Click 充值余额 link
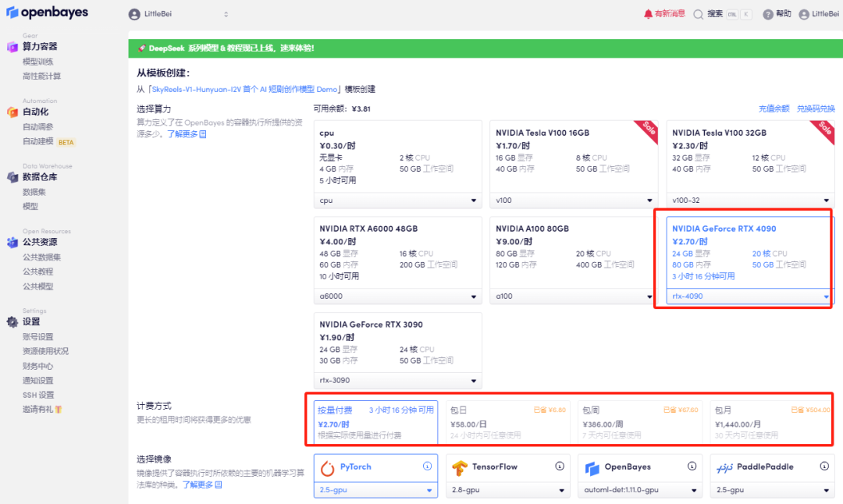This screenshot has height=504, width=843. [x=774, y=109]
